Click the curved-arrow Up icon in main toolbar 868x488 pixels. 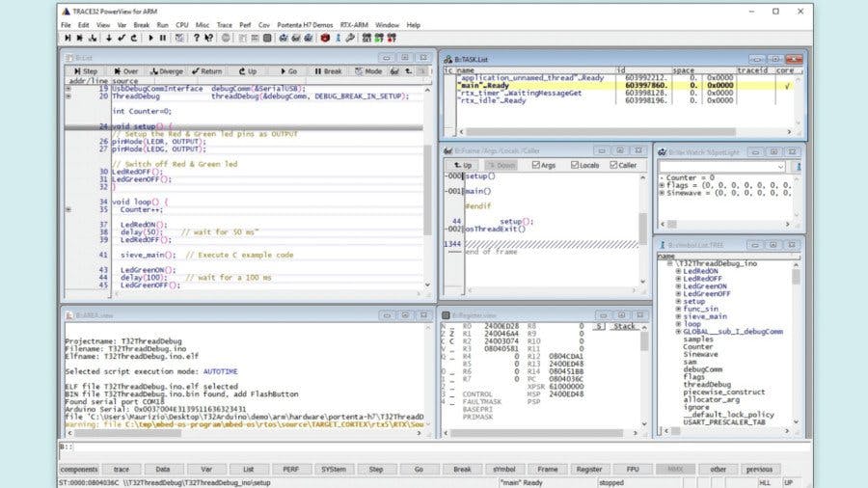point(134,39)
